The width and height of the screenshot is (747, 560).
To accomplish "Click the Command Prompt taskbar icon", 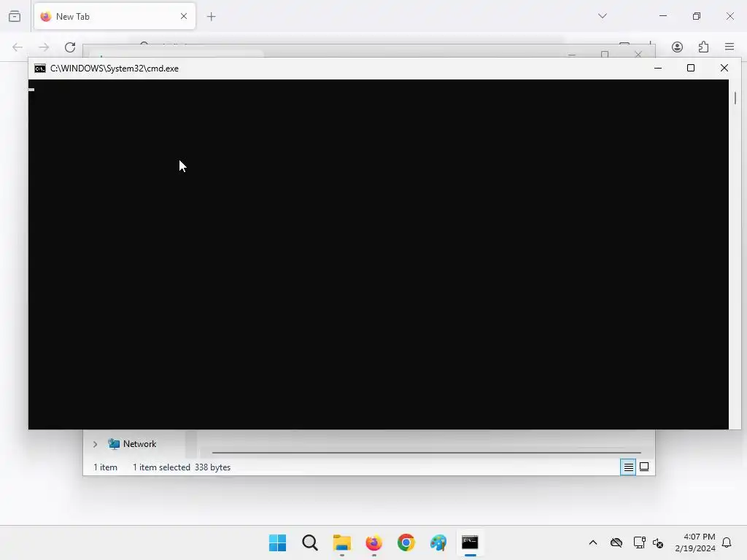I will pyautogui.click(x=471, y=542).
